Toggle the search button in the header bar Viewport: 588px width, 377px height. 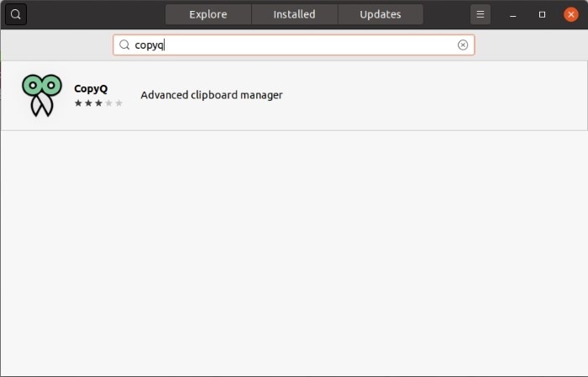[x=16, y=14]
